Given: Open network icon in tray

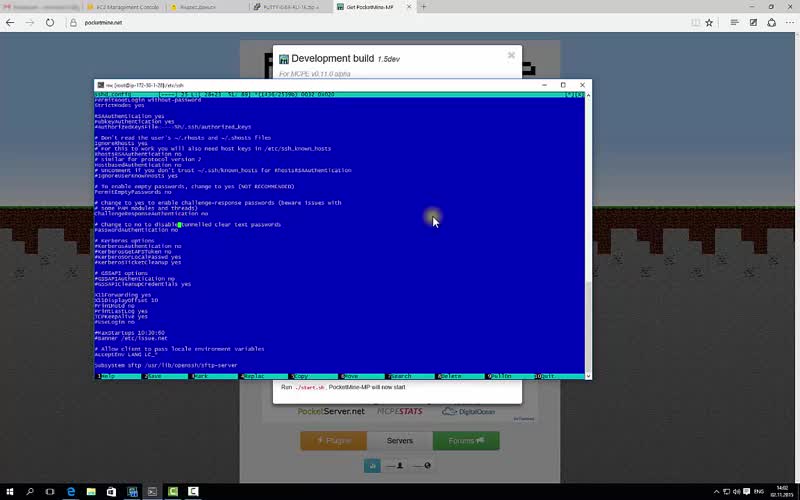Looking at the screenshot, I should [727, 492].
